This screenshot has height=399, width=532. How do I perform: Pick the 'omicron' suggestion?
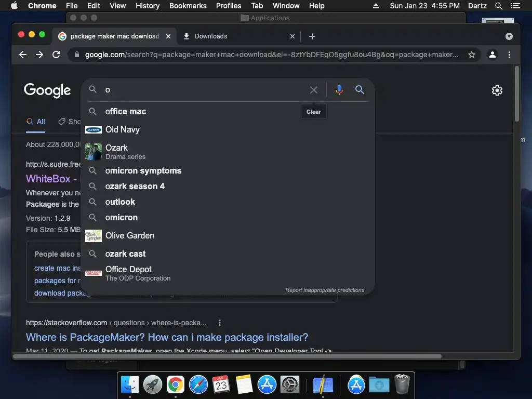(228, 218)
